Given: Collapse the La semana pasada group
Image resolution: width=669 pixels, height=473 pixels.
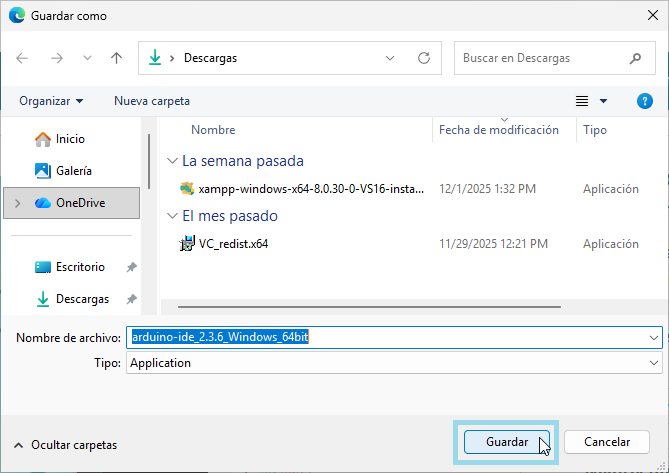Looking at the screenshot, I should [x=172, y=161].
